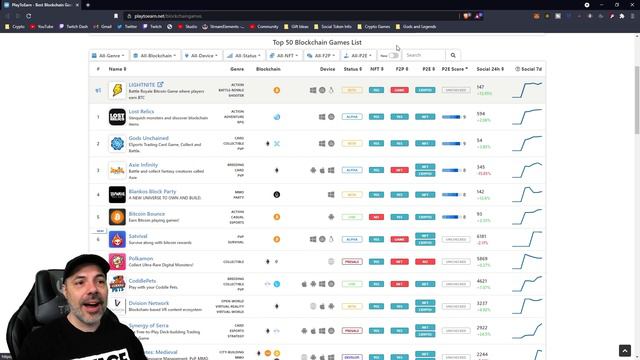
Task: Click the Bitcoin Bounce P2E score bar
Action: pos(451,217)
